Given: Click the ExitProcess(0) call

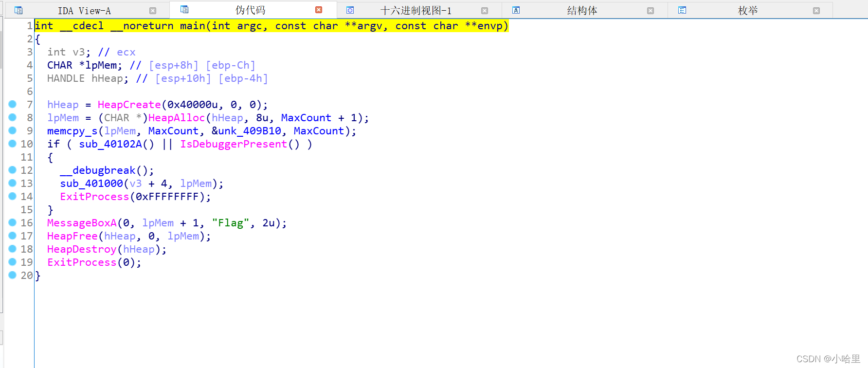Looking at the screenshot, I should [82, 262].
